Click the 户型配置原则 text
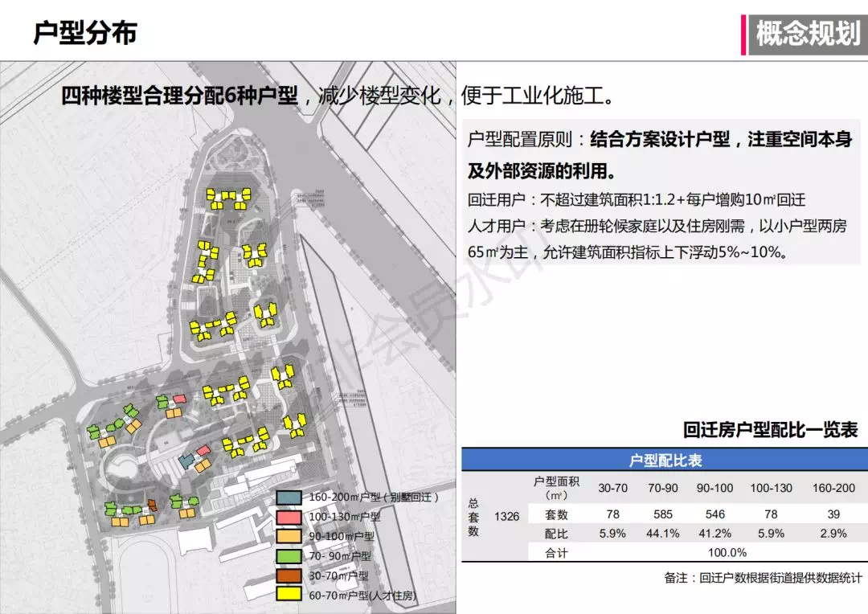 (x=520, y=139)
